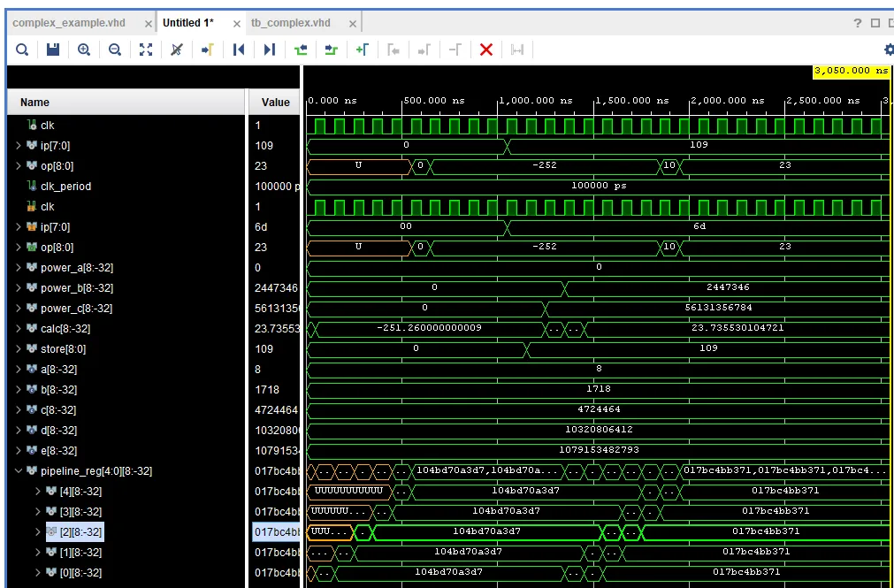Screen dimensions: 894x588
Task: Expand pipeline_reg element [4][8:-32]
Action: point(37,492)
